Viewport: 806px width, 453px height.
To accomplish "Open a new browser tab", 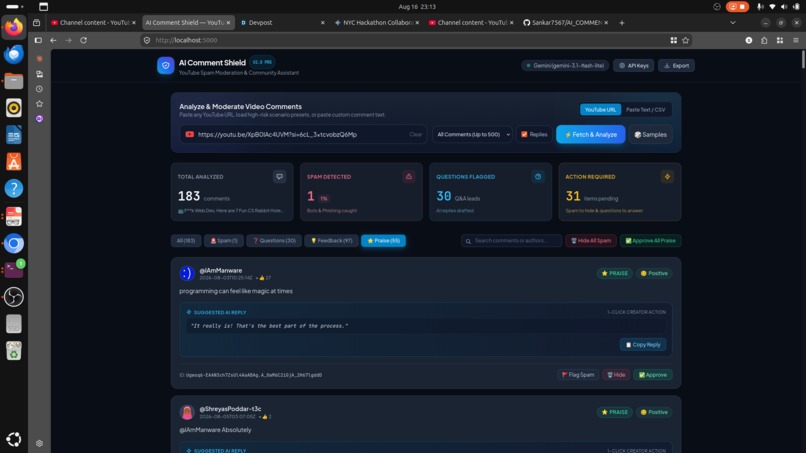I will [621, 23].
